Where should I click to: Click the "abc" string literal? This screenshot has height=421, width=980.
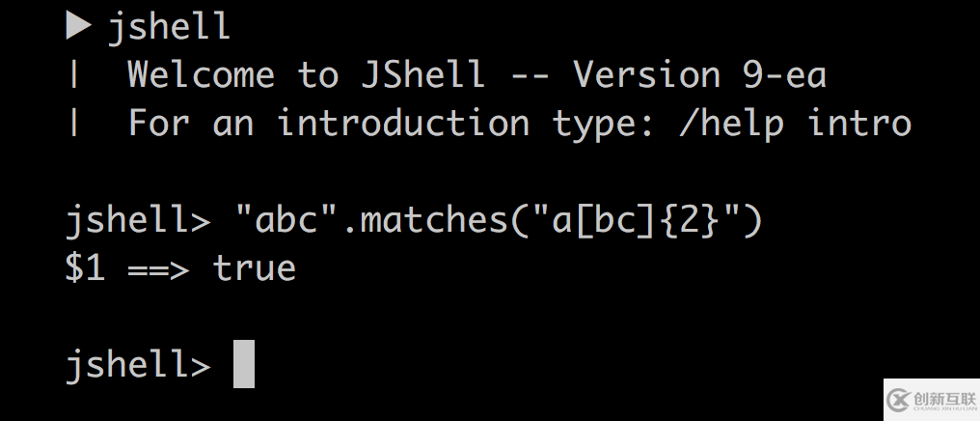[x=286, y=219]
